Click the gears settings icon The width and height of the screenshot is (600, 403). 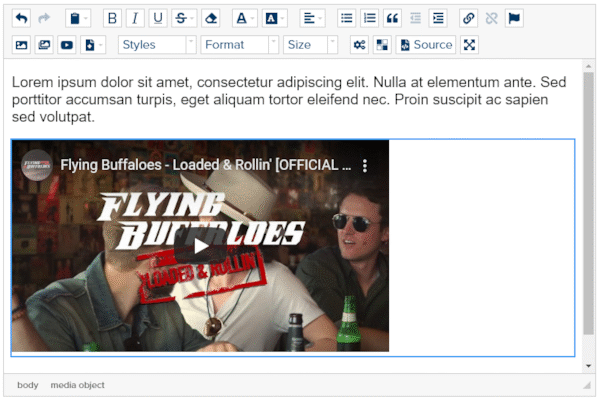359,45
